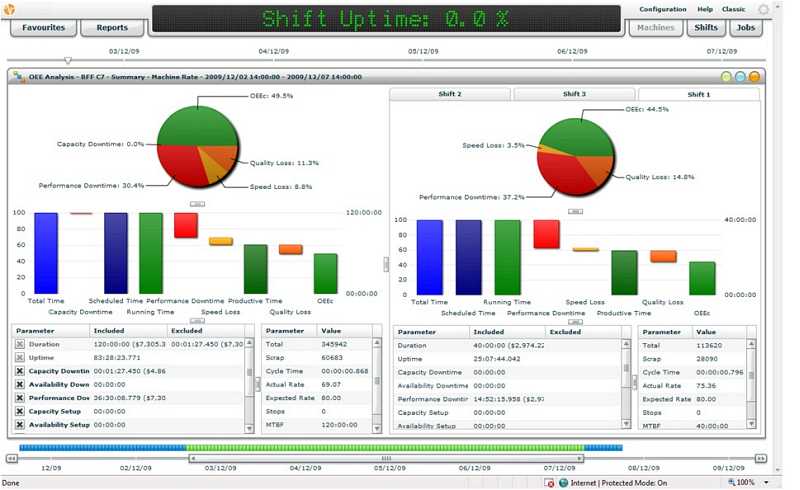Screen dimensions: 800x490
Task: Click the Internet zone globe icon in status bar
Action: 564,483
